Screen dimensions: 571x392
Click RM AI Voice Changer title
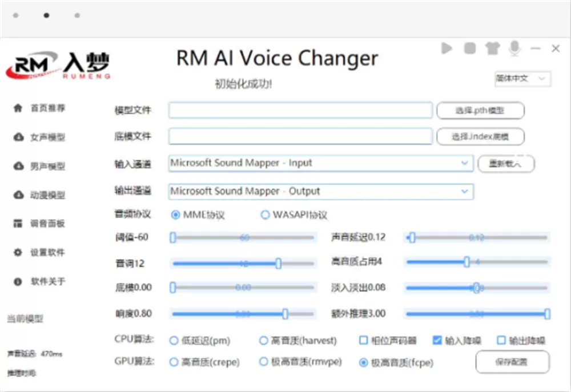[278, 58]
